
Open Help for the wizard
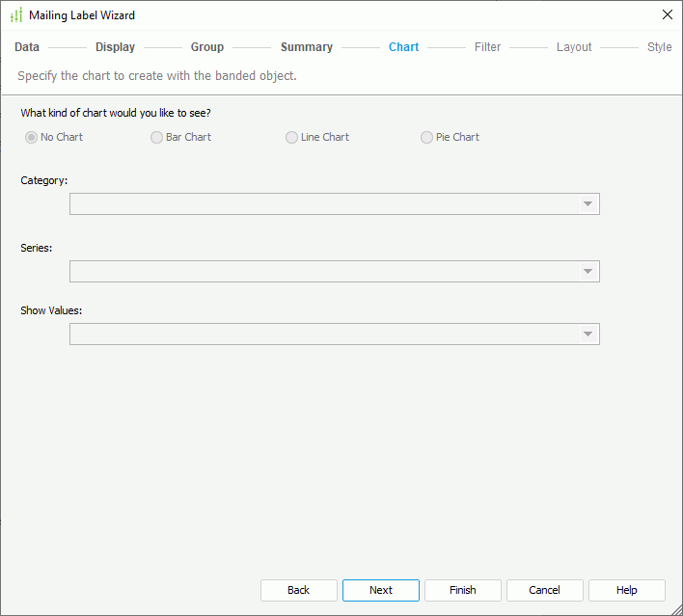(x=627, y=590)
